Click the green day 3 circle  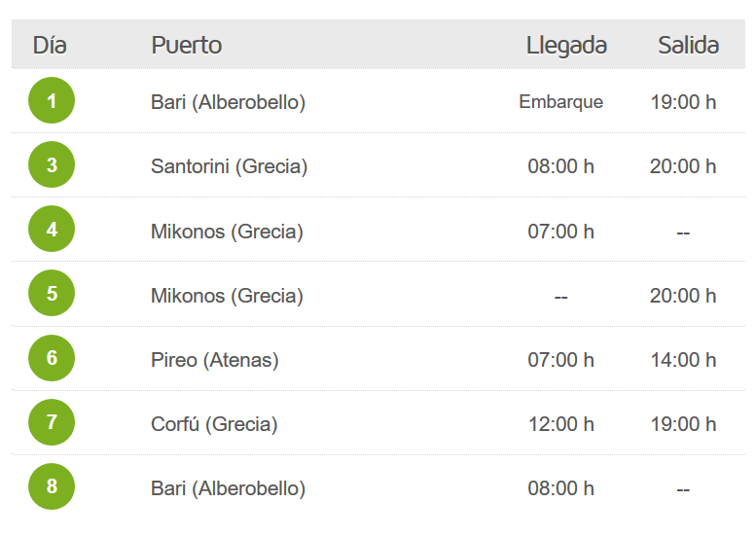point(52,164)
